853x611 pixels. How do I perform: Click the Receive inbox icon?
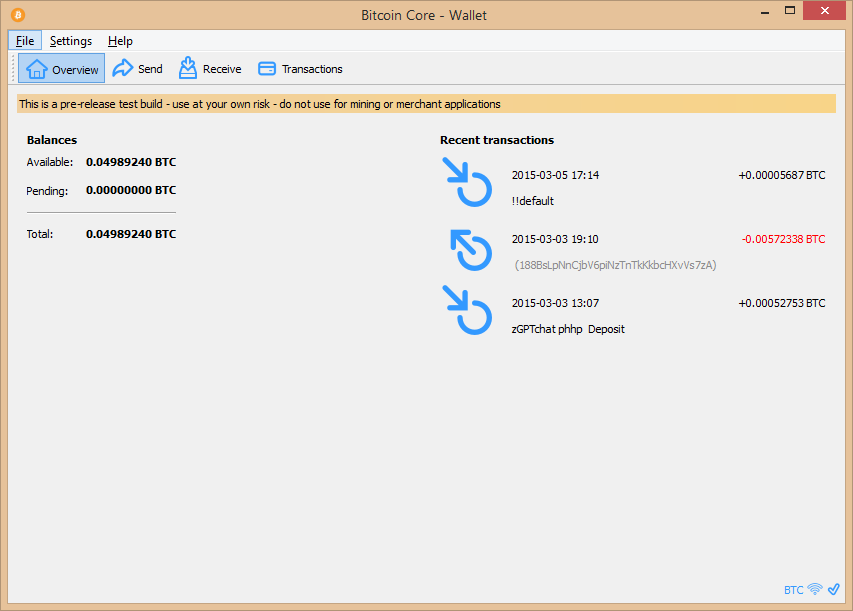[x=188, y=68]
